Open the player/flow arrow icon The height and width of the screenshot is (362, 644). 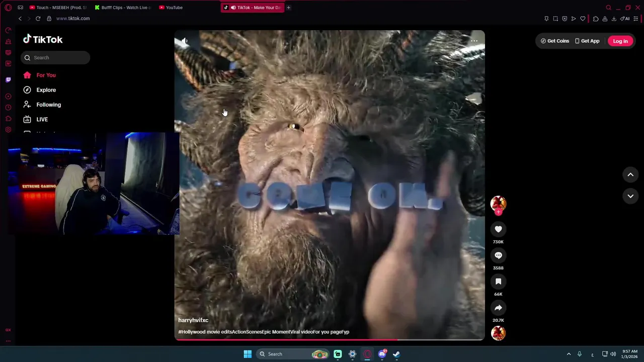coord(574,19)
